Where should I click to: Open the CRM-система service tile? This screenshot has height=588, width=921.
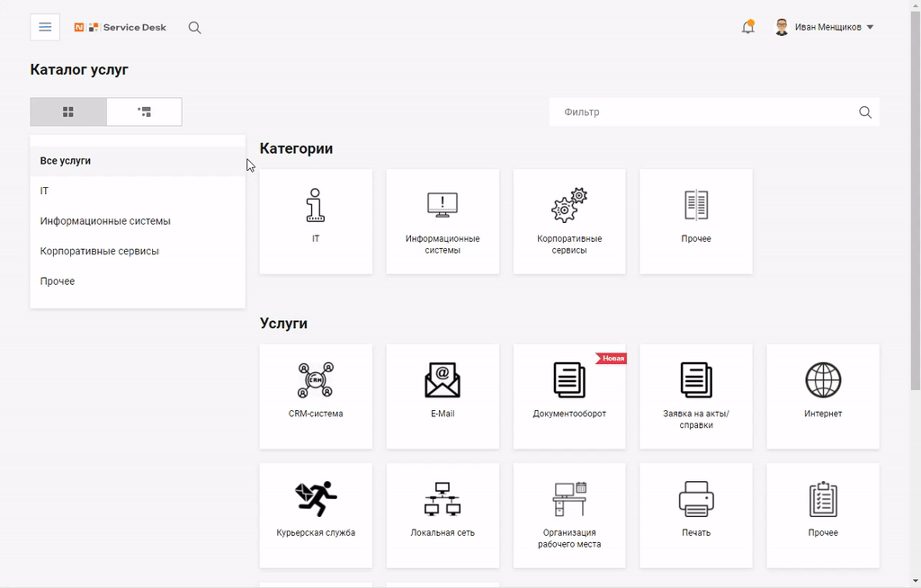[316, 396]
